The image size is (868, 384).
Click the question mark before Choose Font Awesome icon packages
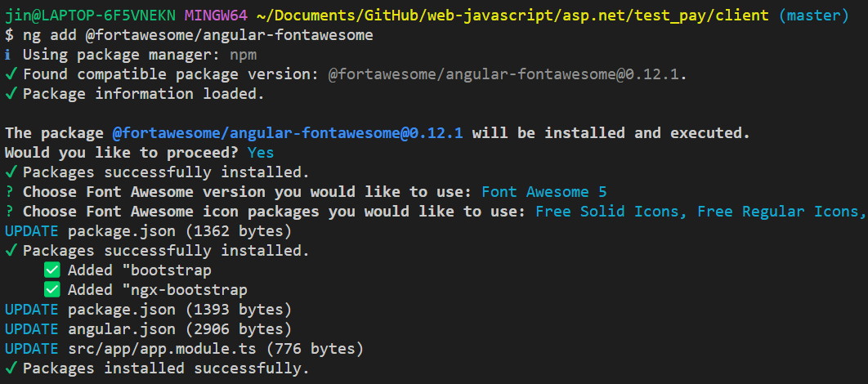[9, 212]
